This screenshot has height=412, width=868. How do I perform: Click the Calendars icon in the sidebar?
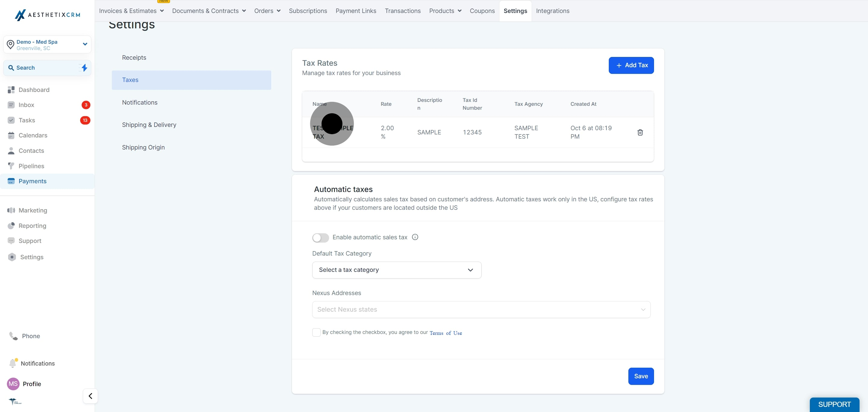[x=11, y=135]
